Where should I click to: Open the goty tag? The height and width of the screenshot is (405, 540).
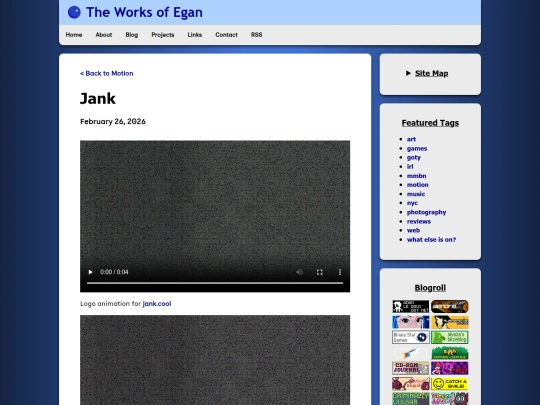point(414,157)
